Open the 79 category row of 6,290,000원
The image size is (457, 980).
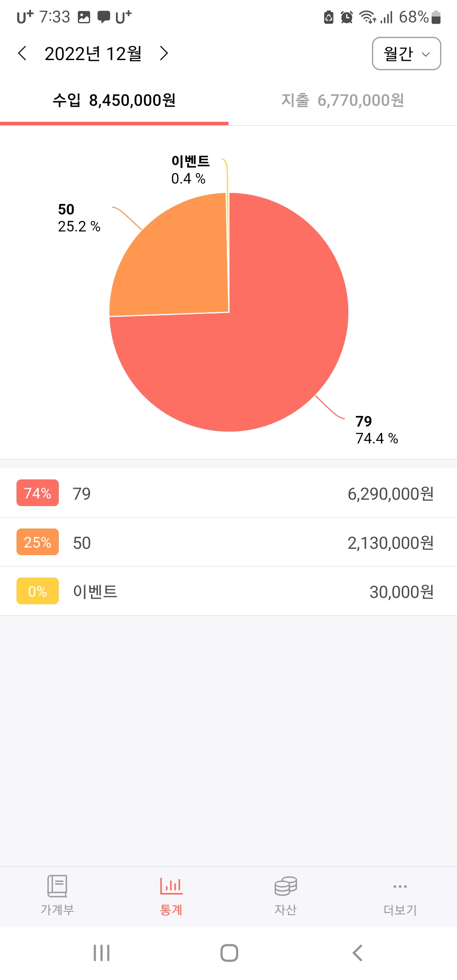pyautogui.click(x=228, y=493)
